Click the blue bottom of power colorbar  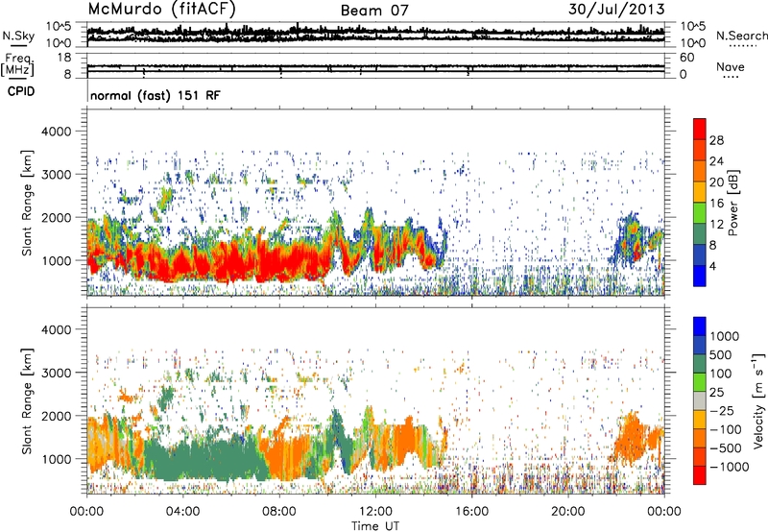pyautogui.click(x=700, y=277)
